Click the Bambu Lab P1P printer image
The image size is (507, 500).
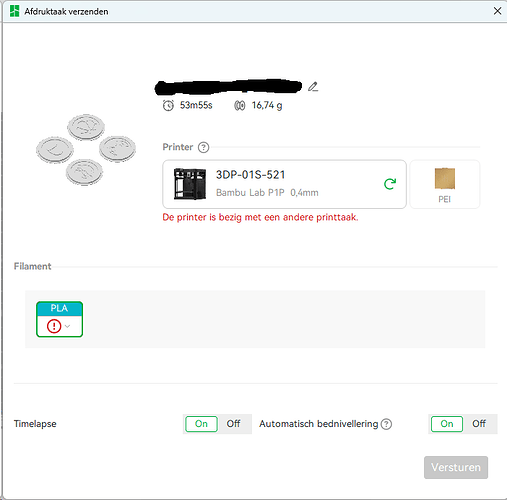tap(190, 184)
